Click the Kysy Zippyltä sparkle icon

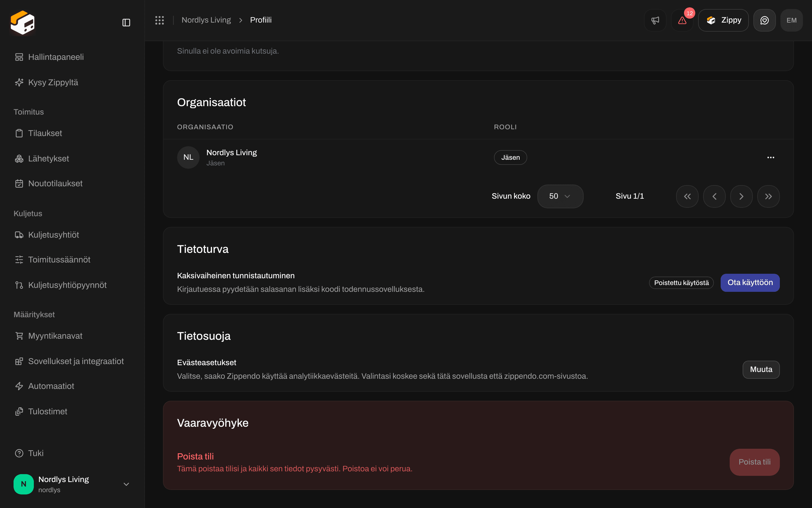point(19,82)
